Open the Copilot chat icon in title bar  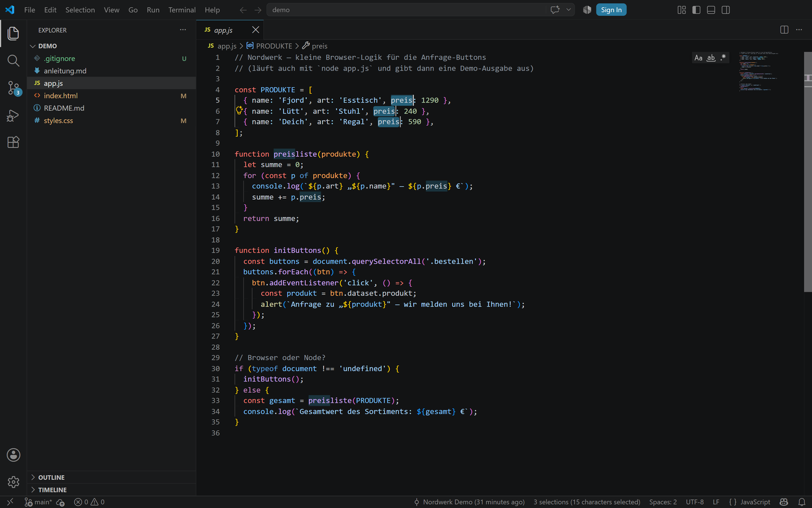coord(555,10)
